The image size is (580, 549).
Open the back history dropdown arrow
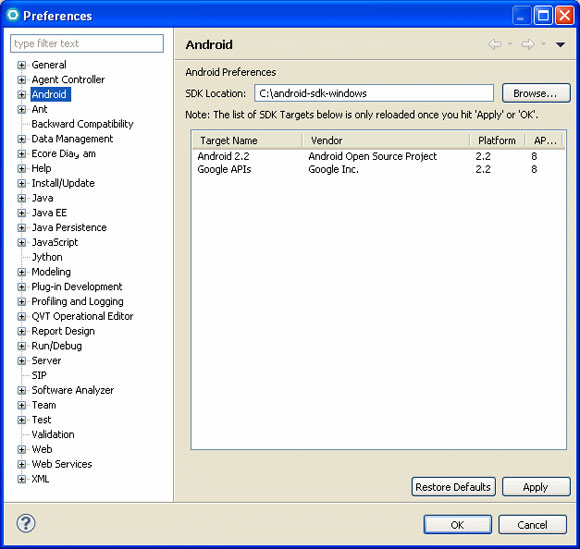pos(510,44)
